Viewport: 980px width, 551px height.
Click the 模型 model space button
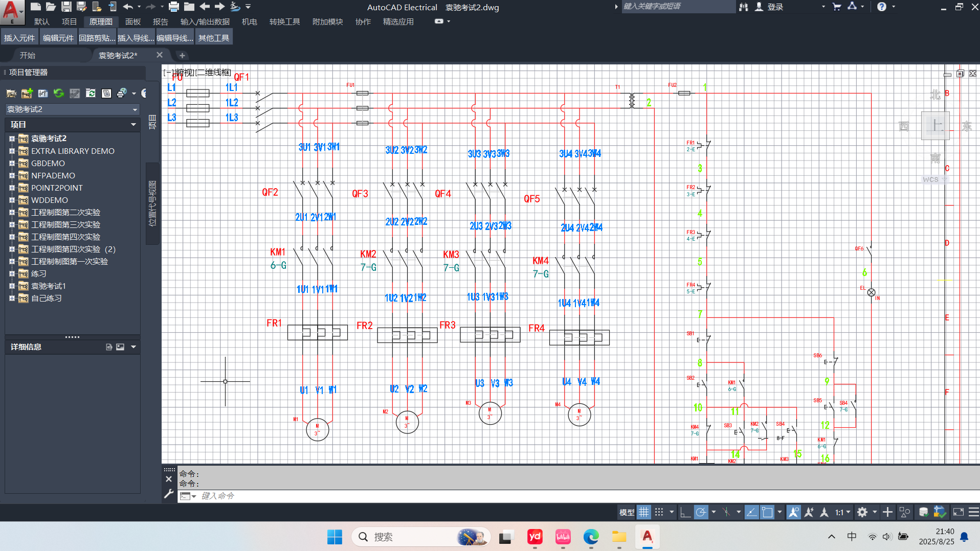[x=627, y=512]
